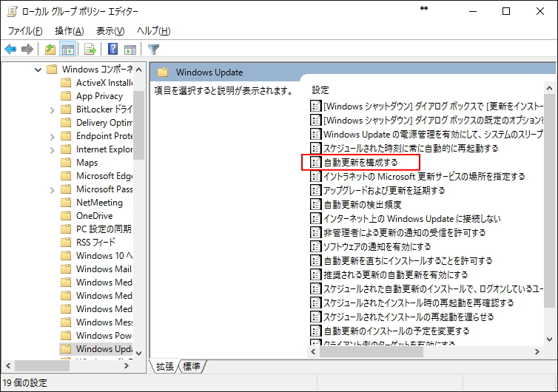The height and width of the screenshot is (392, 558).
Task: Collapse the Windows コンポーネント tree node
Action: click(x=38, y=70)
